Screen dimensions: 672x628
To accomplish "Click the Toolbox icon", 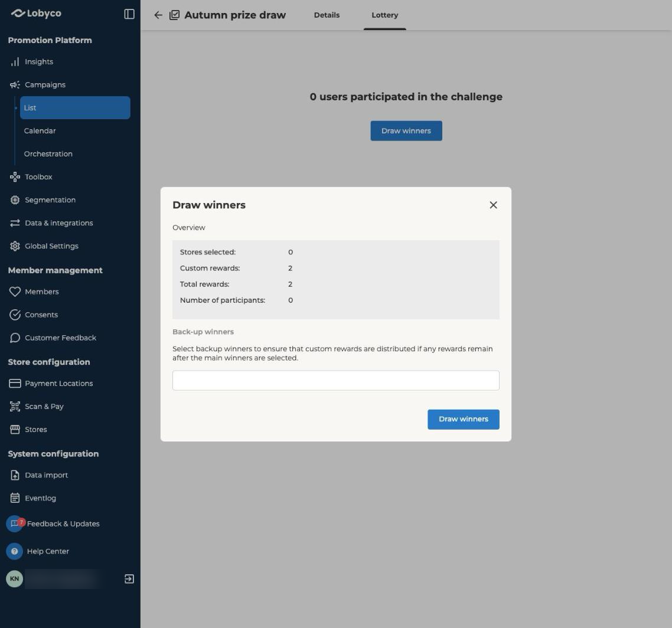I will pyautogui.click(x=15, y=176).
